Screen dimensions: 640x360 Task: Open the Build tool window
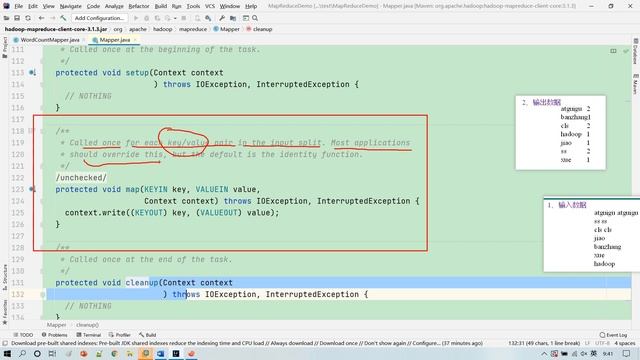[147, 335]
